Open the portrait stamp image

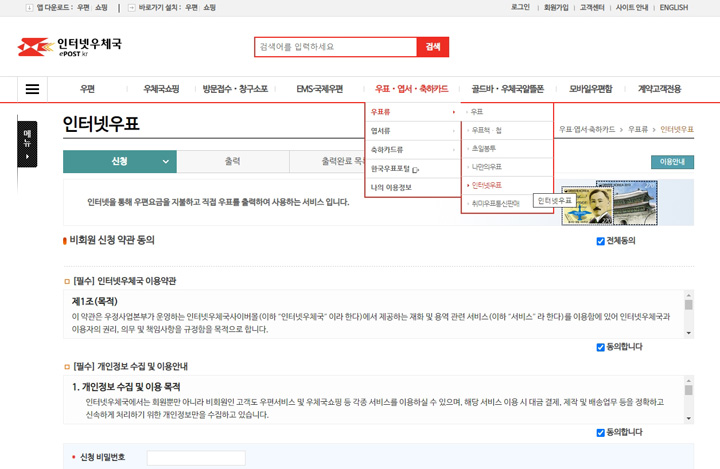tap(587, 206)
